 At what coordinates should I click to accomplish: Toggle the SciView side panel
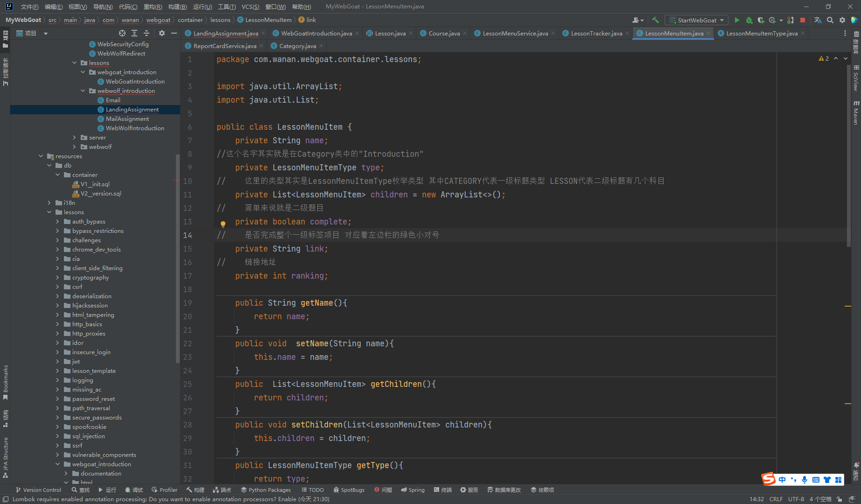856,77
